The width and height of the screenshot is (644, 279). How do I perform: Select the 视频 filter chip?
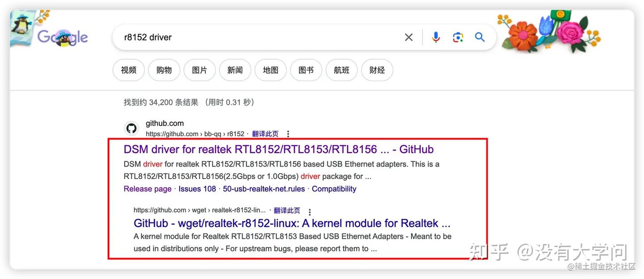[129, 70]
